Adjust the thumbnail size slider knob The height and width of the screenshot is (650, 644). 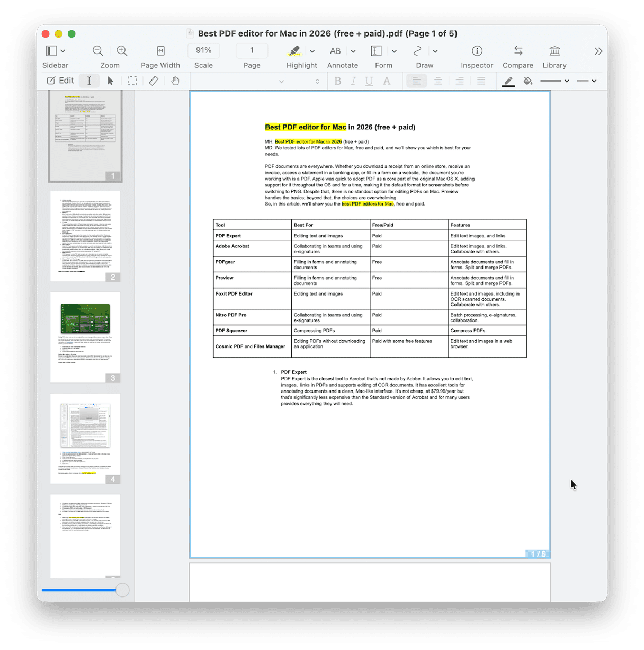coord(122,590)
